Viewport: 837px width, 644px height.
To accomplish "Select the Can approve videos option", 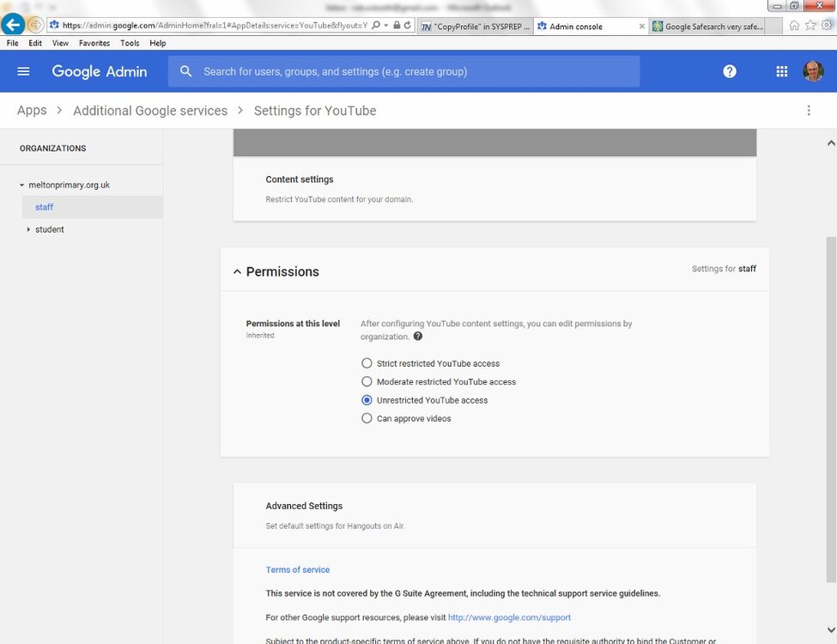I will 367,418.
